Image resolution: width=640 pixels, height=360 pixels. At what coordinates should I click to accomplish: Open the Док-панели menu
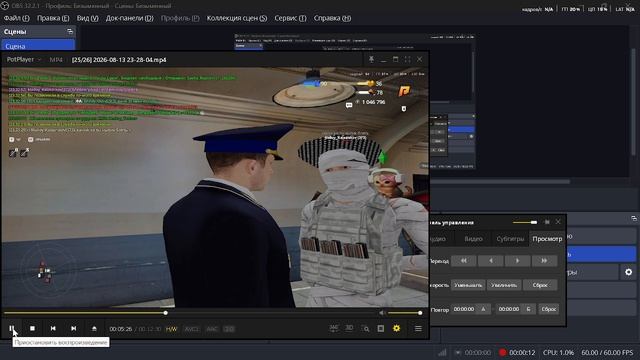coord(130,18)
